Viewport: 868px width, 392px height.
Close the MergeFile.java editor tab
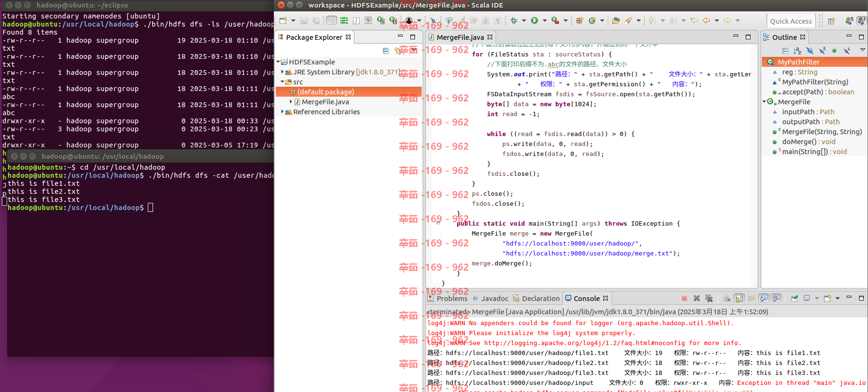490,37
